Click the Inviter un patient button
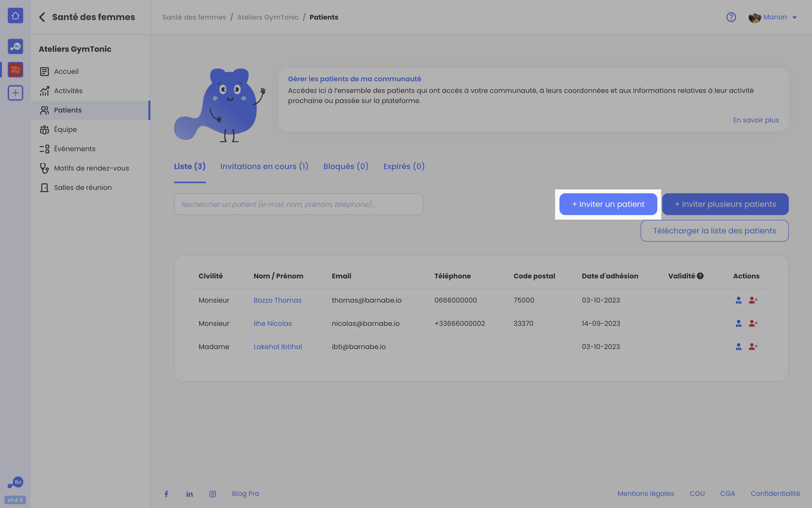812x508 pixels. coord(608,204)
